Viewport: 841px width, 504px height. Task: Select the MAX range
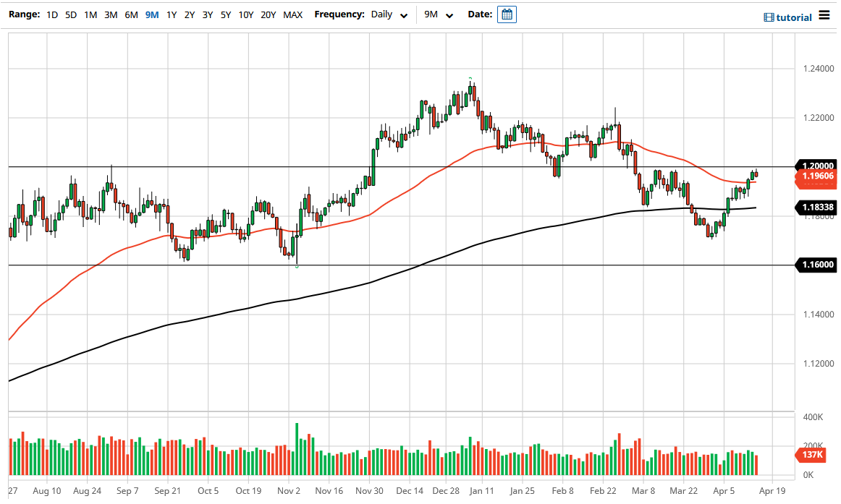[x=292, y=14]
